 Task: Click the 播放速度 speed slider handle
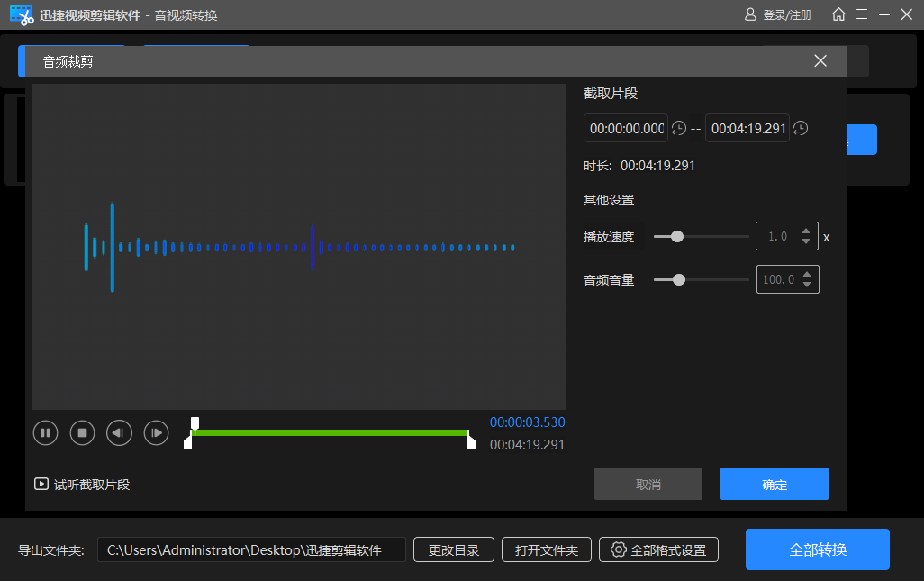click(675, 236)
